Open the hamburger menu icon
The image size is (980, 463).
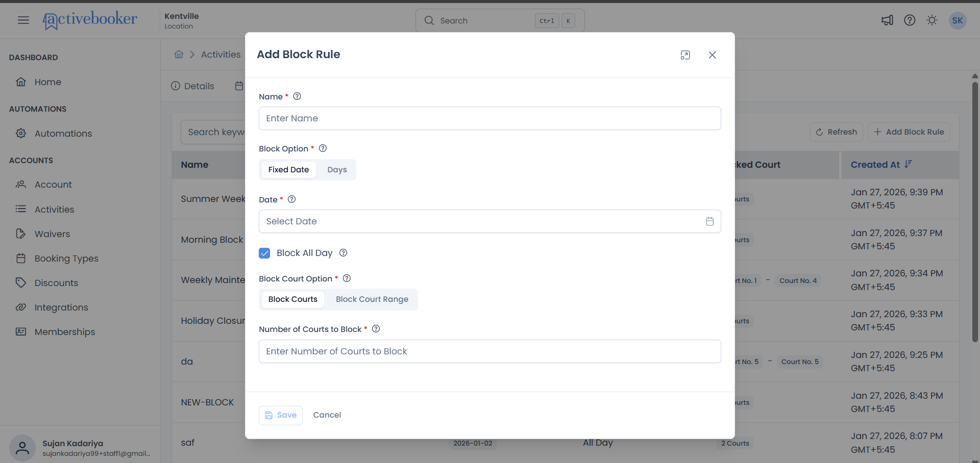(23, 20)
